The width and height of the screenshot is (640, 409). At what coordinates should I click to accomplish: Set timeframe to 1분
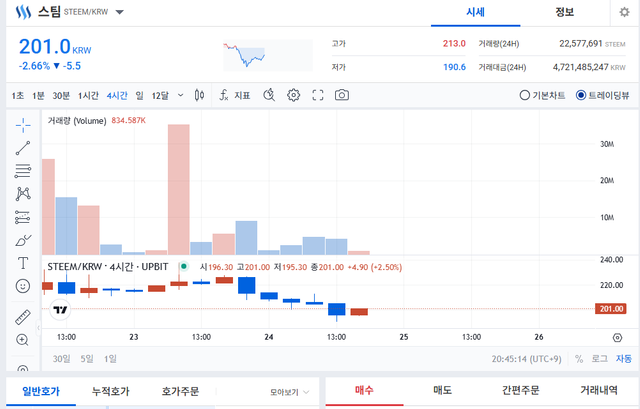[x=38, y=96]
